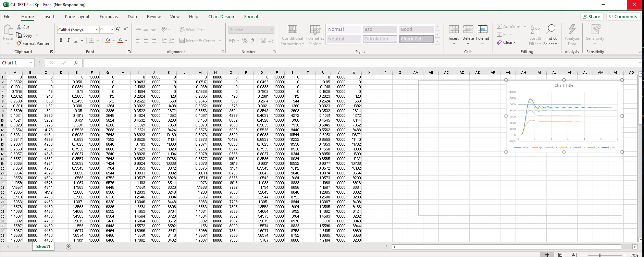Click the Insert Function fx icon

coord(76,63)
